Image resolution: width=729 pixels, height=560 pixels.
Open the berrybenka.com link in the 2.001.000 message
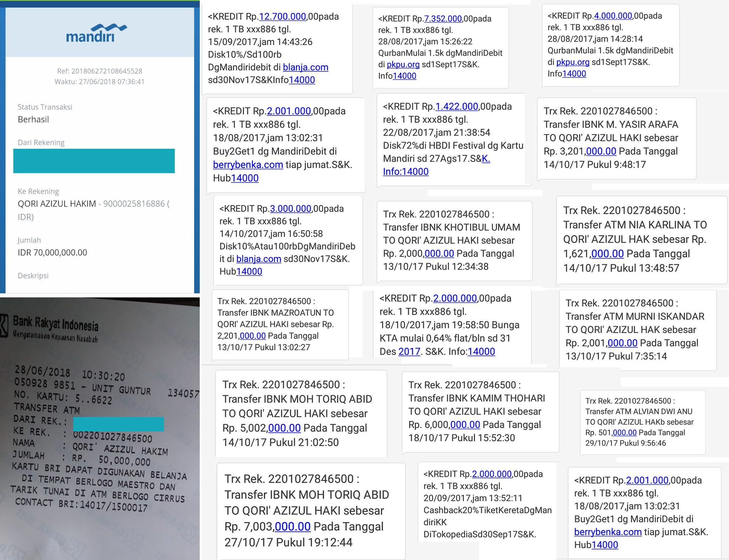tap(248, 165)
